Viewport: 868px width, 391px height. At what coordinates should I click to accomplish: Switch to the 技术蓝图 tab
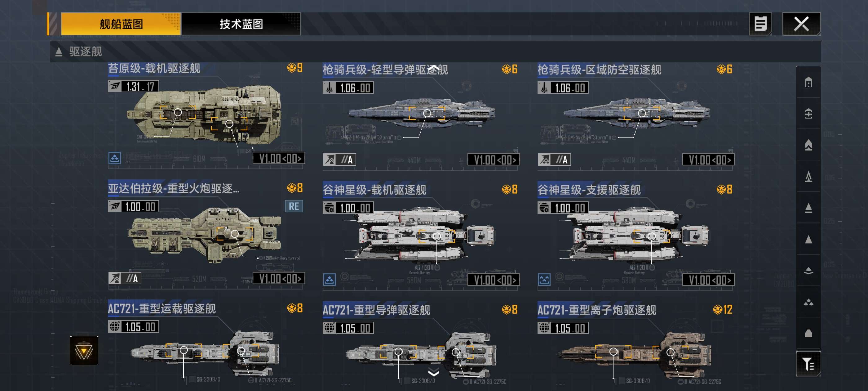click(241, 24)
